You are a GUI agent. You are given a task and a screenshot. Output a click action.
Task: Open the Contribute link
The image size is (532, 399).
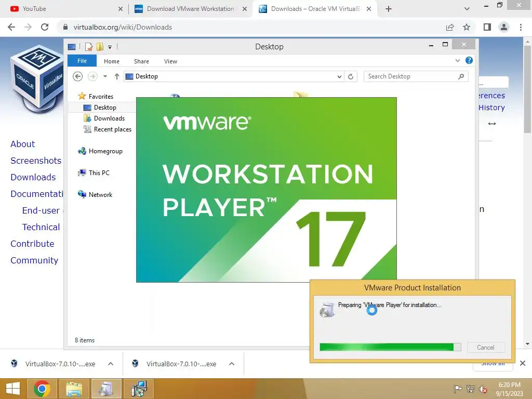coord(32,244)
